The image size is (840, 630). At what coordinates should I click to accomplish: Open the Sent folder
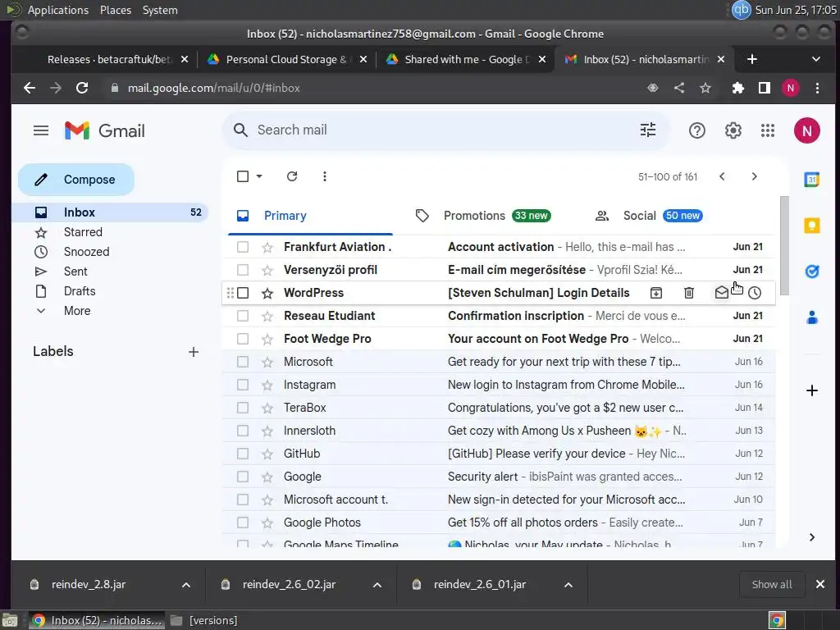pyautogui.click(x=75, y=272)
